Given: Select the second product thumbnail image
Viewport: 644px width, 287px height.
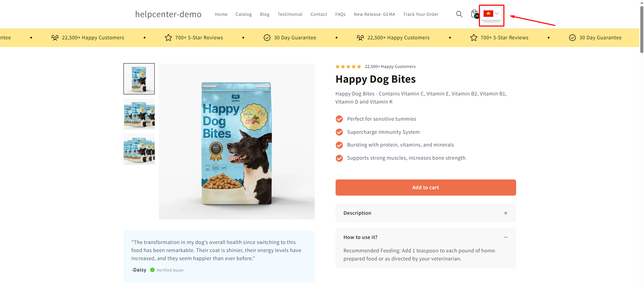Looking at the screenshot, I should coord(139,114).
